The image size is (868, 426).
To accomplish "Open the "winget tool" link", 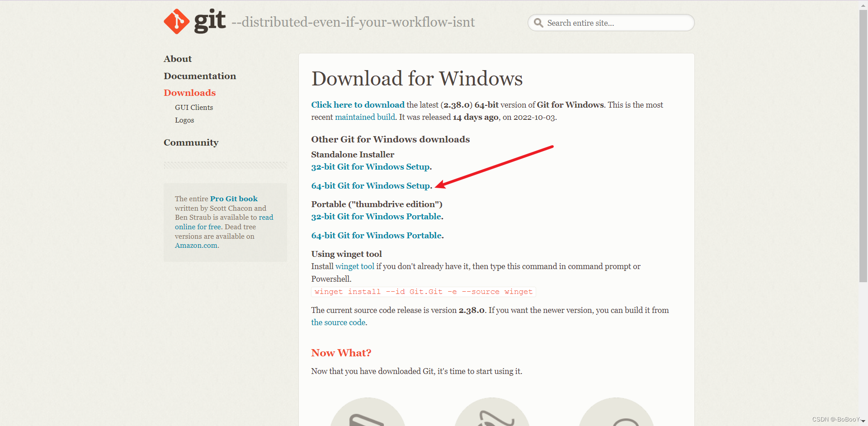I will 355,266.
